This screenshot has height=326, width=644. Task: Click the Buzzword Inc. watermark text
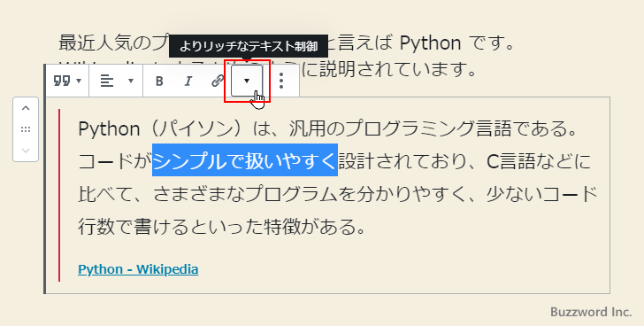[591, 312]
